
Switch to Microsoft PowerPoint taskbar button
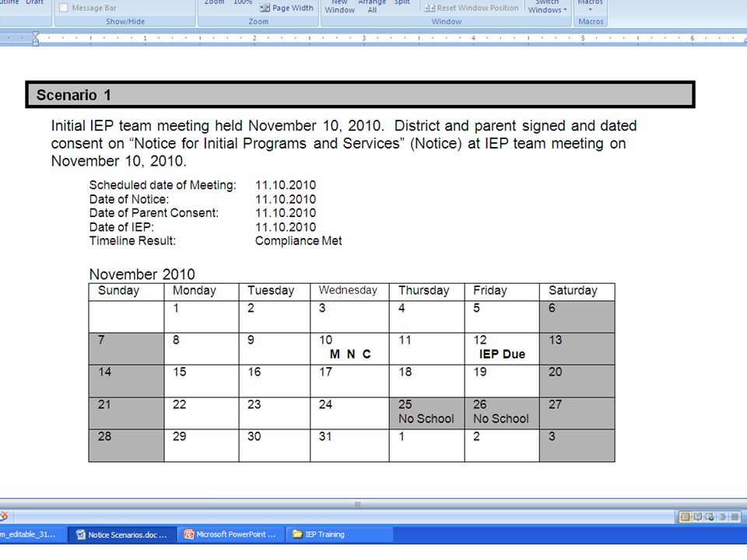coord(230,535)
